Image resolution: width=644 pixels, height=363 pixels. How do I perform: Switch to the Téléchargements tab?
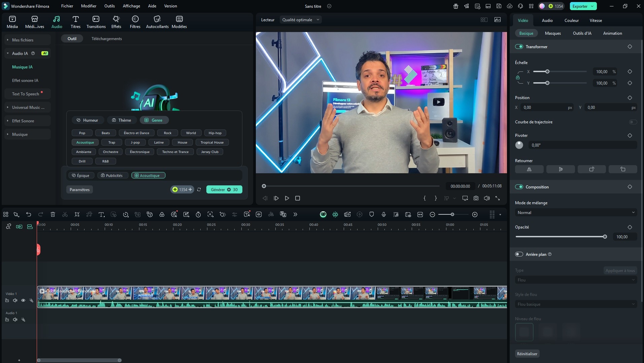pos(107,39)
